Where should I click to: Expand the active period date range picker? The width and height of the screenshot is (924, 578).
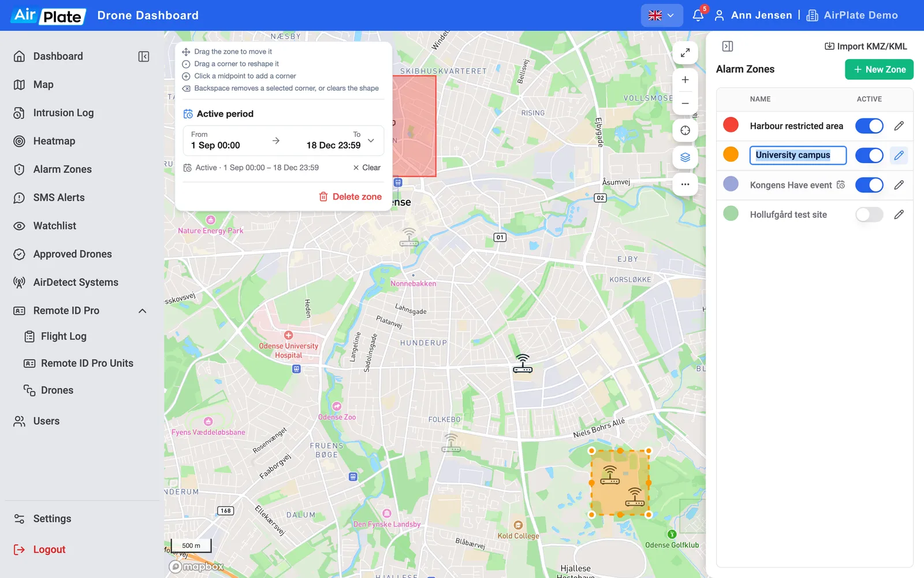(283, 140)
